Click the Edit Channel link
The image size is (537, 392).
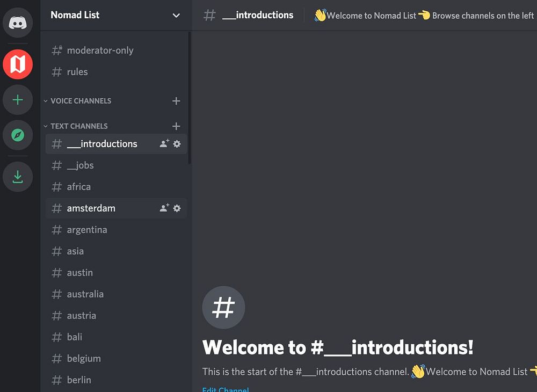(226, 389)
